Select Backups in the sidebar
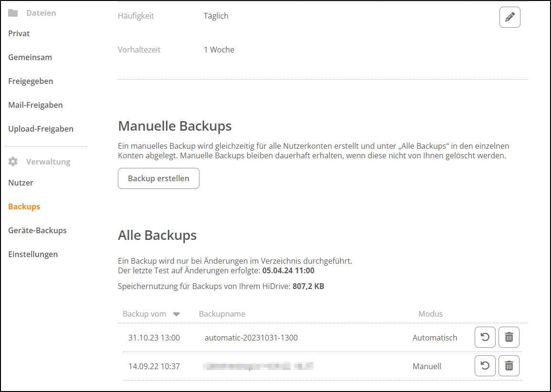Viewport: 551px width, 392px height. click(24, 206)
